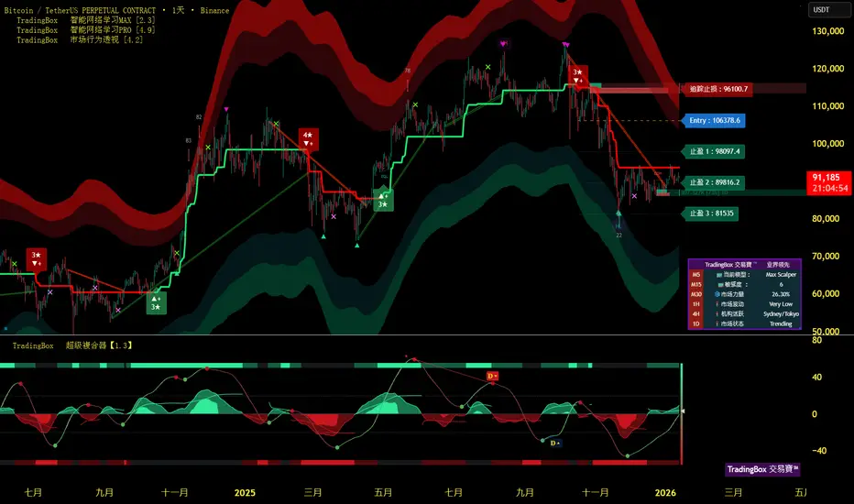
Task: Click the blue 市场力量 icon in the table
Action: click(717, 294)
